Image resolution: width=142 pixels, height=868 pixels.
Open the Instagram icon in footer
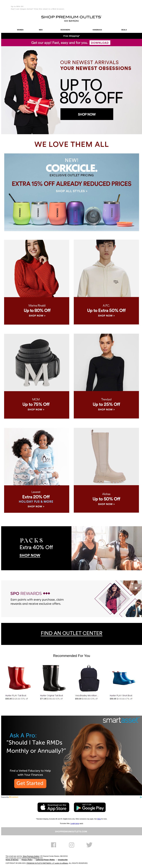[71, 844]
